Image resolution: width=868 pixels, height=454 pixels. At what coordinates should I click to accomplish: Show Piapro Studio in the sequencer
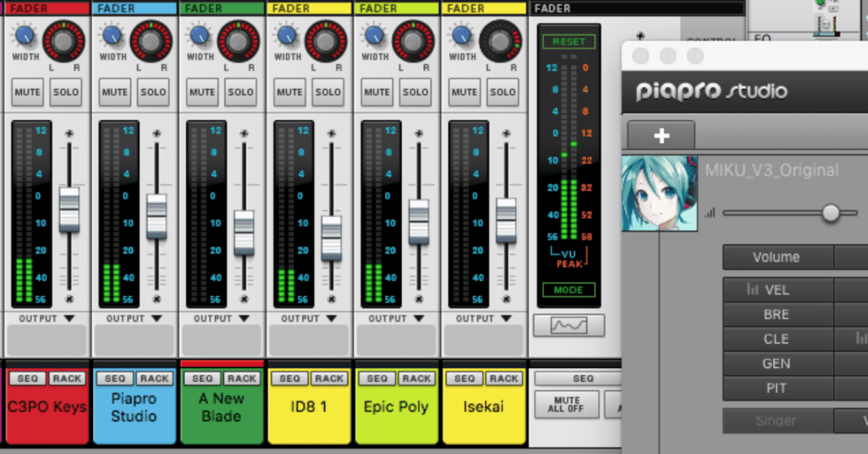[115, 379]
